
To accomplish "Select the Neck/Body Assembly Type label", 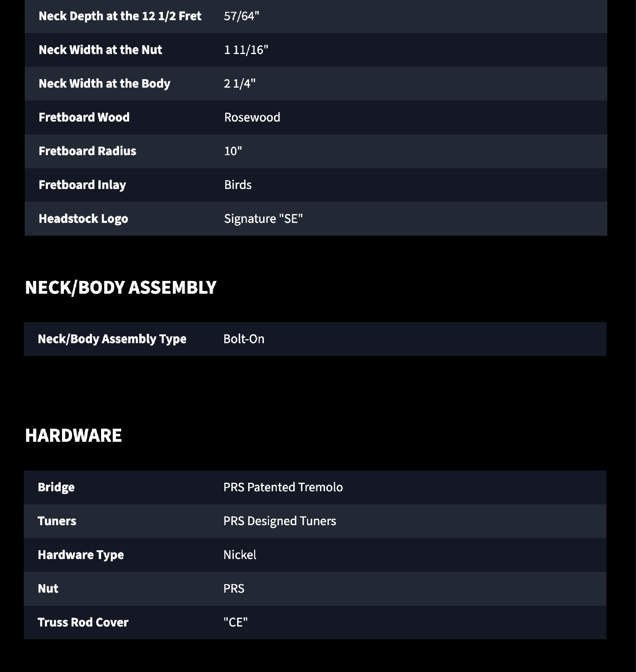I will 112,339.
